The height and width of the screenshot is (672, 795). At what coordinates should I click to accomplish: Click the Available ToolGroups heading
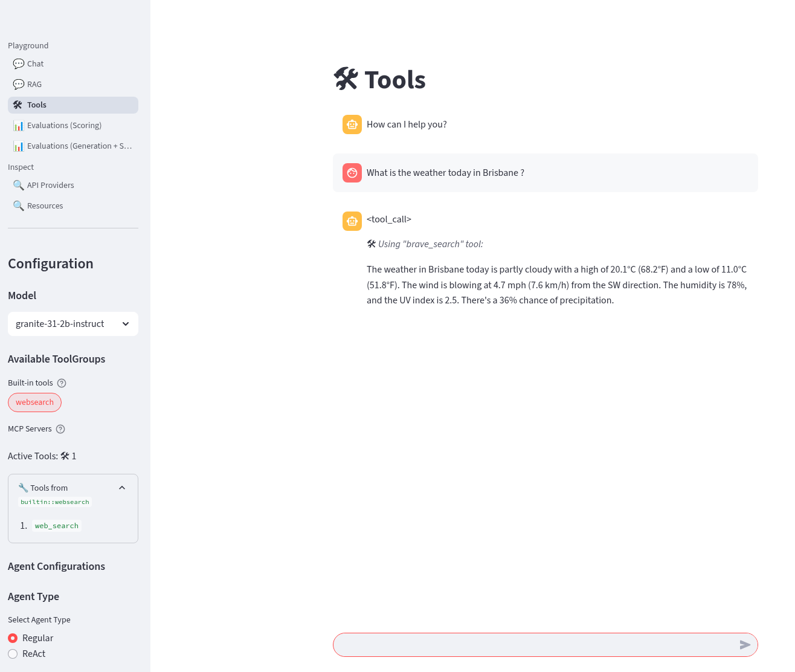pos(57,359)
